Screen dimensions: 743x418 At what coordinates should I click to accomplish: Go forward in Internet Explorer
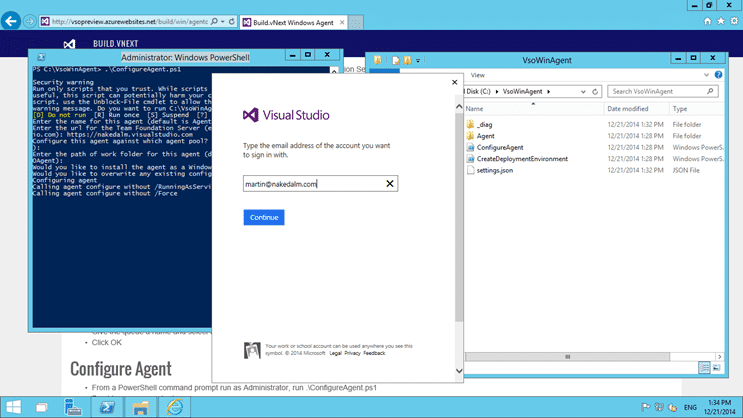coord(29,21)
